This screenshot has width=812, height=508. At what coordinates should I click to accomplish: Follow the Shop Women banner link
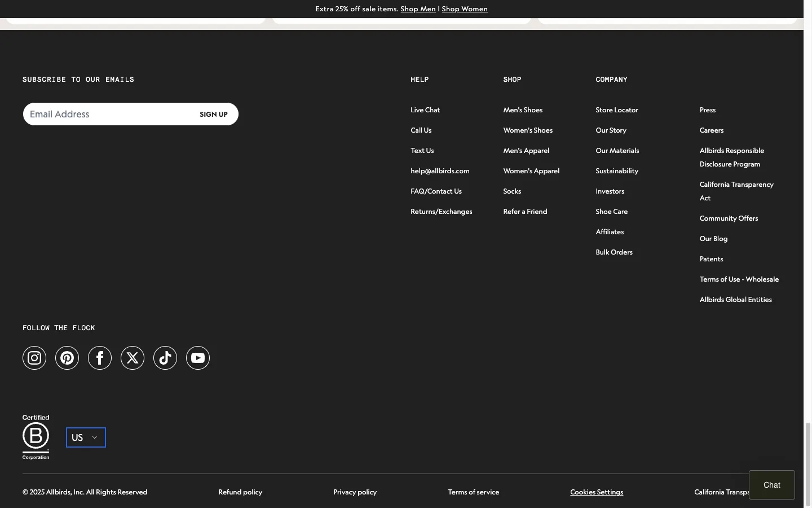pyautogui.click(x=465, y=9)
